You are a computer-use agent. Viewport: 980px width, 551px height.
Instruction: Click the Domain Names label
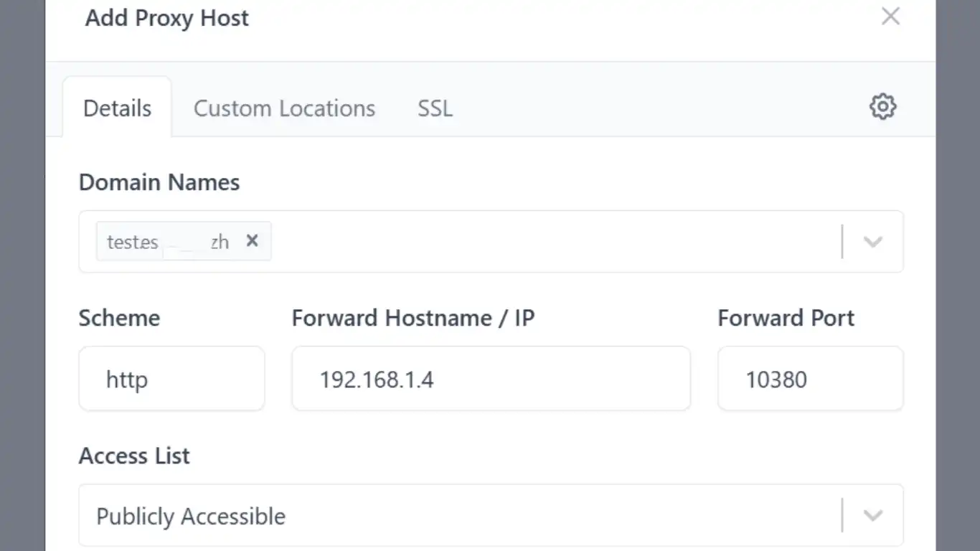click(159, 182)
